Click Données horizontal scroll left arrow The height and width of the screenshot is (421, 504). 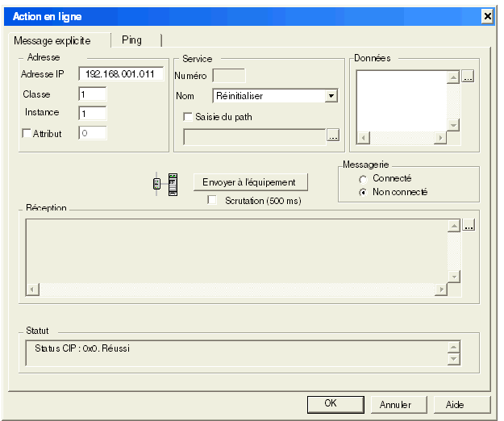tap(363, 138)
